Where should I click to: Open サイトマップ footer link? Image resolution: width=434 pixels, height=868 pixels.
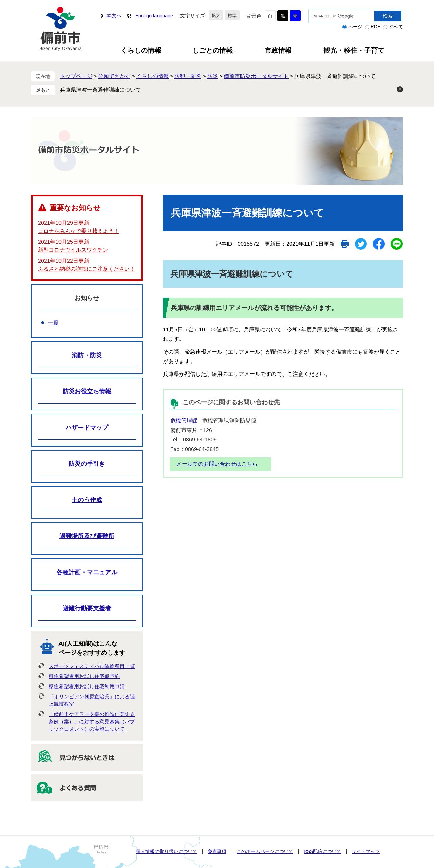366,852
